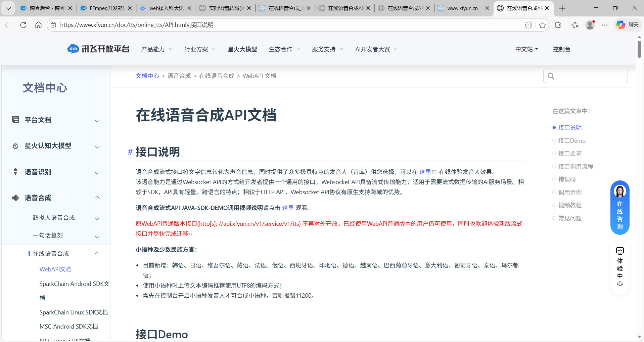Close the www.xfyun.cn tab
The height and width of the screenshot is (342, 644).
[488, 8]
